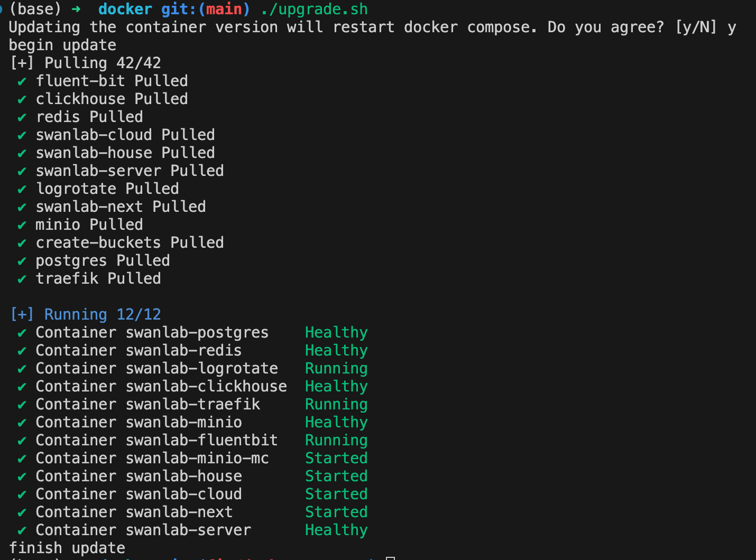Click the Started status of swanlab-house
The width and height of the screenshot is (756, 560).
tap(336, 477)
